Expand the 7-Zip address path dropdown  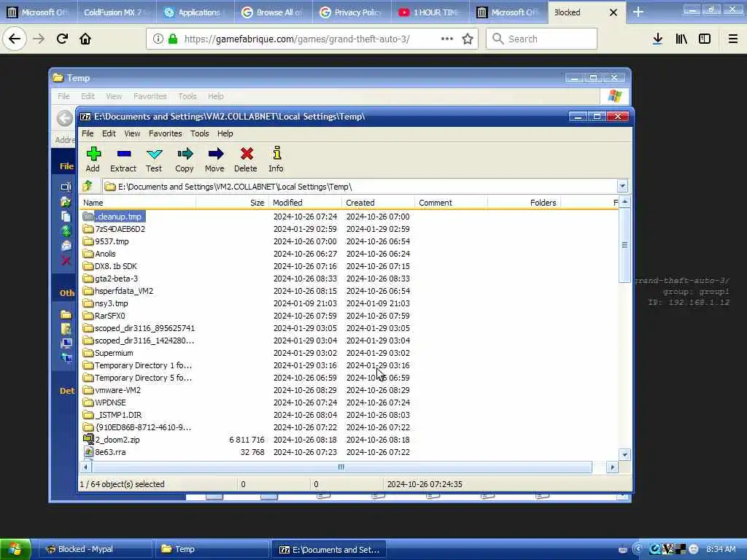click(x=622, y=186)
